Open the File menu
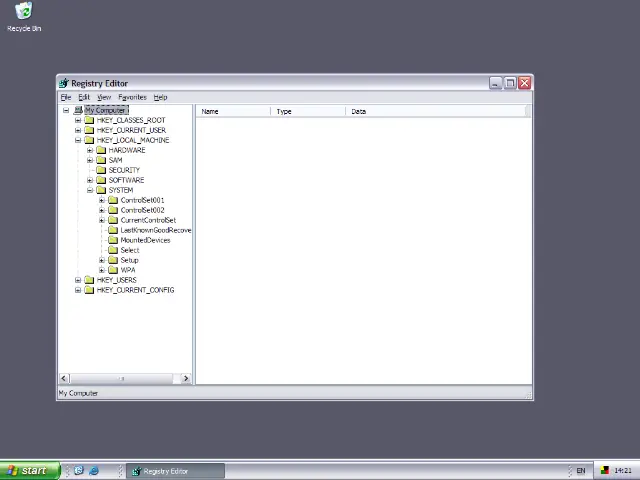The height and width of the screenshot is (480, 640). pyautogui.click(x=66, y=97)
